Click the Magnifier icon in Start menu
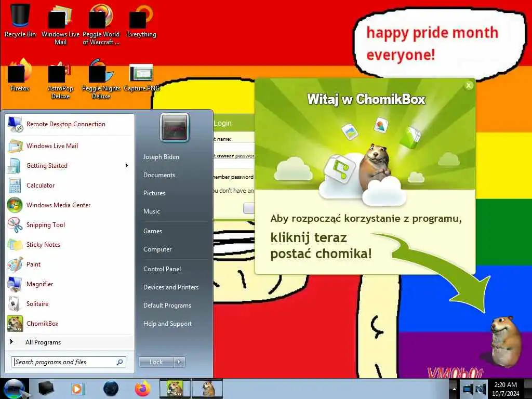 point(15,284)
